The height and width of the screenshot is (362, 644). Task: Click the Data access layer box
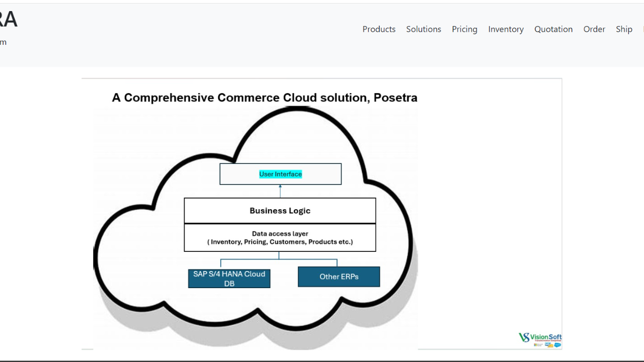point(280,237)
